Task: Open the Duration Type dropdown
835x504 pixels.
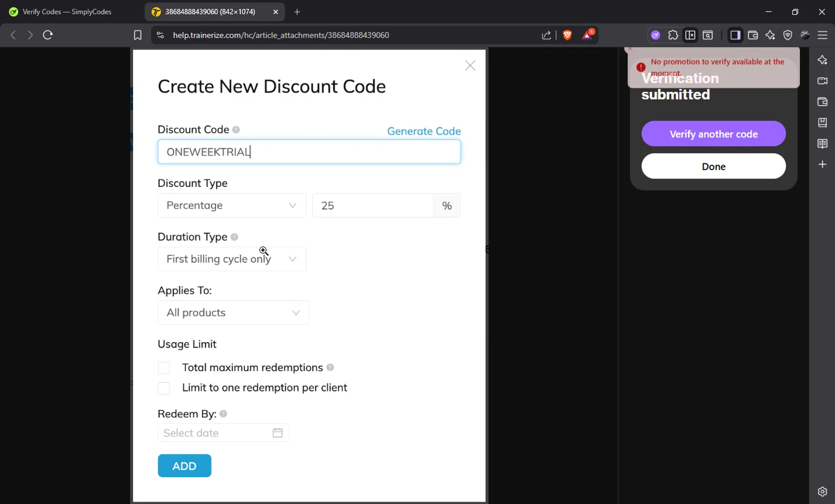Action: point(232,259)
